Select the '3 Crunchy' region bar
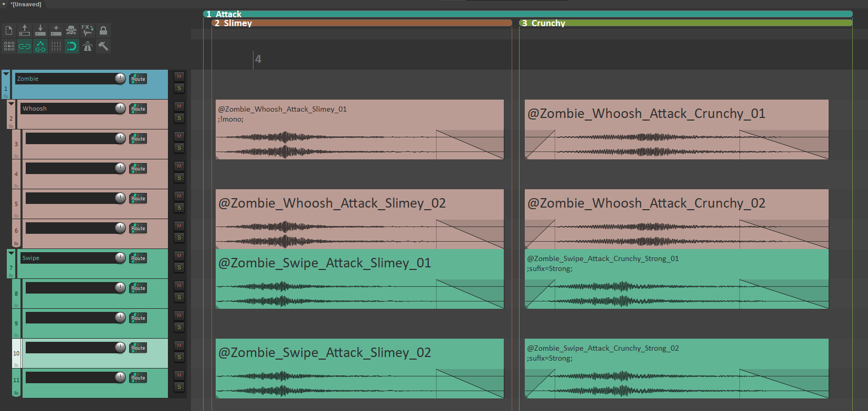Viewport: 868px width, 411px height. coord(685,23)
